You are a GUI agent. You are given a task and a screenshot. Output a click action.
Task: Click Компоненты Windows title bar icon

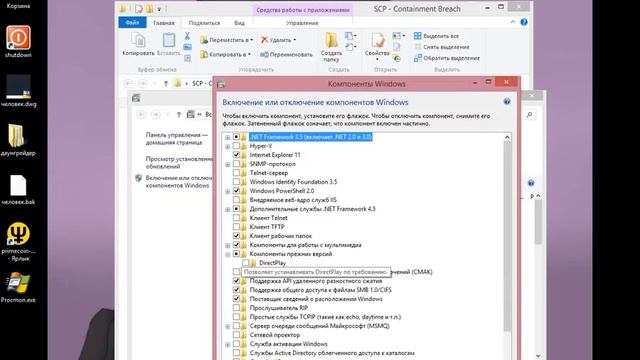(221, 84)
